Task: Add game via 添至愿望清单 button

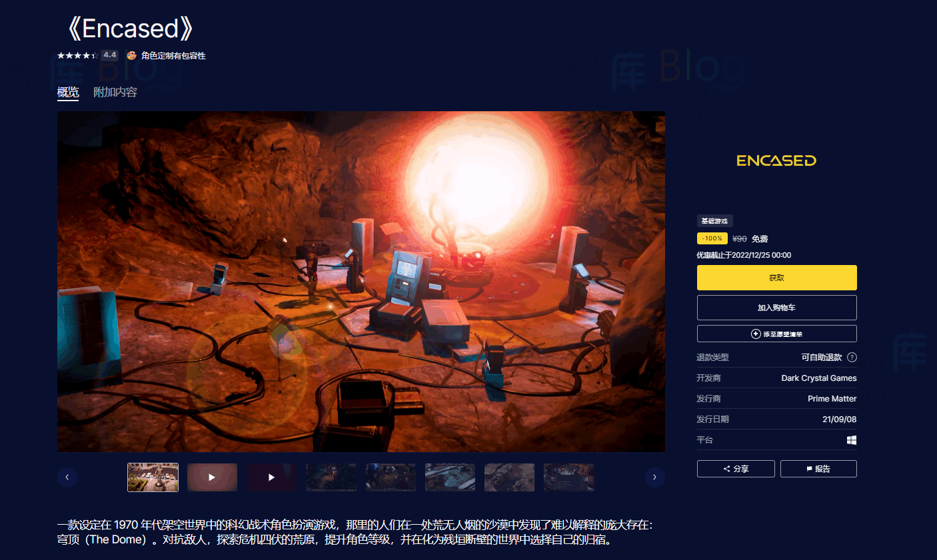Action: point(776,334)
